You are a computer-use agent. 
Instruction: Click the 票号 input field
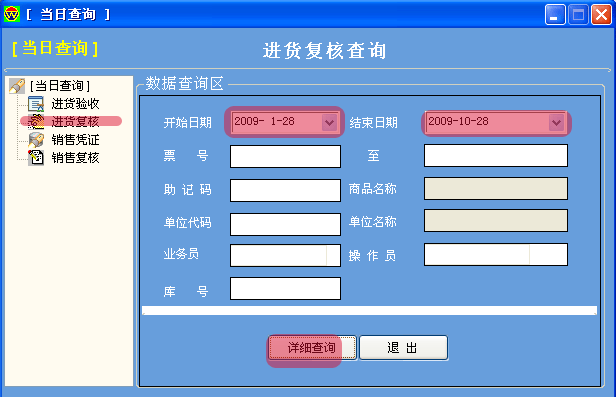[x=285, y=156]
